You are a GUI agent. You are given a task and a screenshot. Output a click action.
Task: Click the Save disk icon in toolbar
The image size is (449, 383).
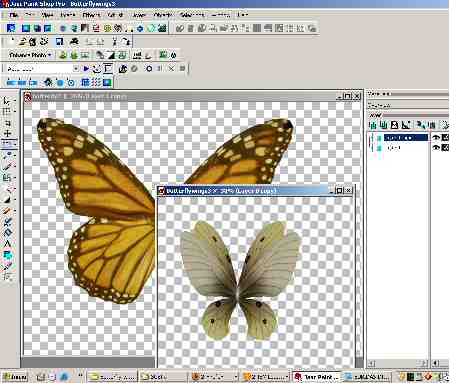click(x=59, y=42)
